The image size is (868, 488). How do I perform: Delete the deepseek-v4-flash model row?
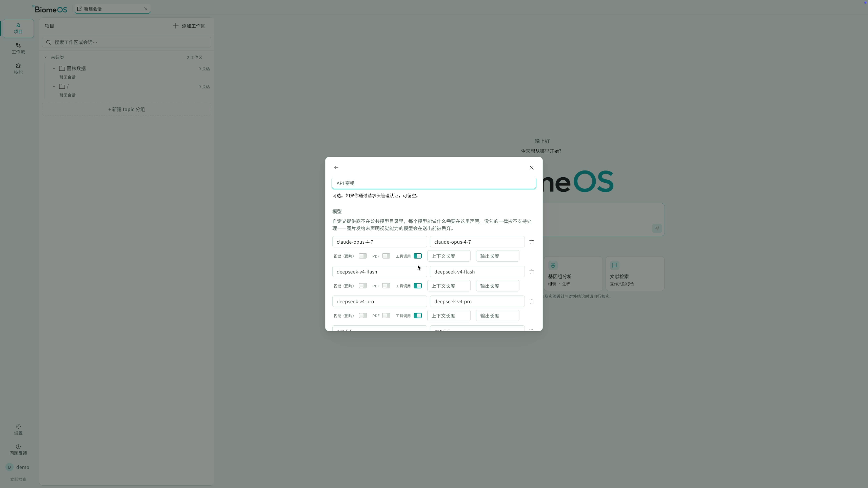pyautogui.click(x=531, y=272)
